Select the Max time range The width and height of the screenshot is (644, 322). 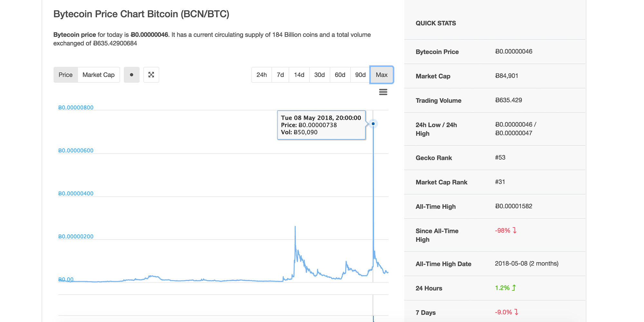pos(382,75)
